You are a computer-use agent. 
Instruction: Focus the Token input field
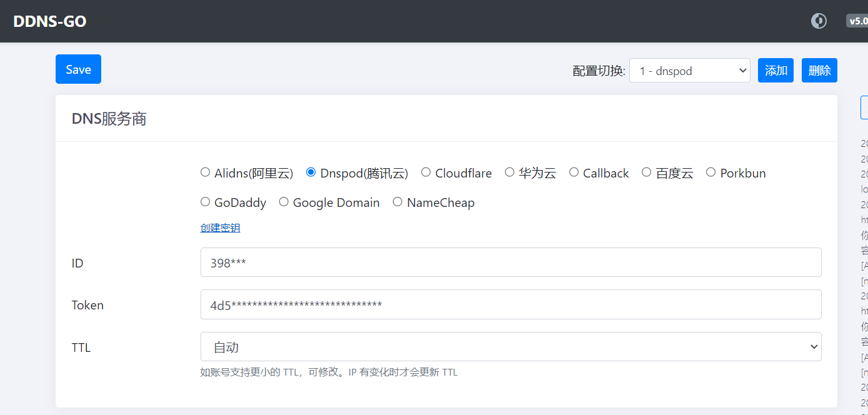pos(511,304)
